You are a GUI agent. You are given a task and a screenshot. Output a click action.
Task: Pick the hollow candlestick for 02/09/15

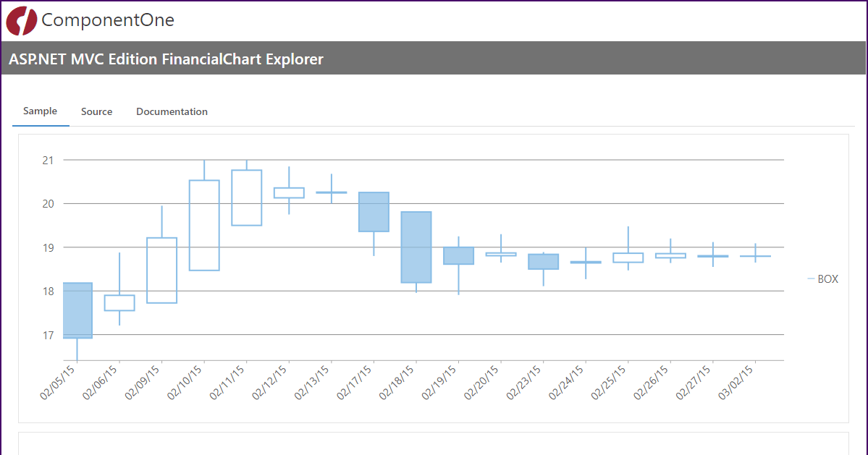162,270
